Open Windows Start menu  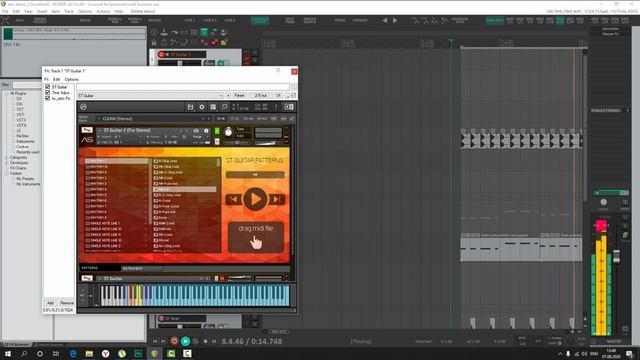click(x=7, y=353)
